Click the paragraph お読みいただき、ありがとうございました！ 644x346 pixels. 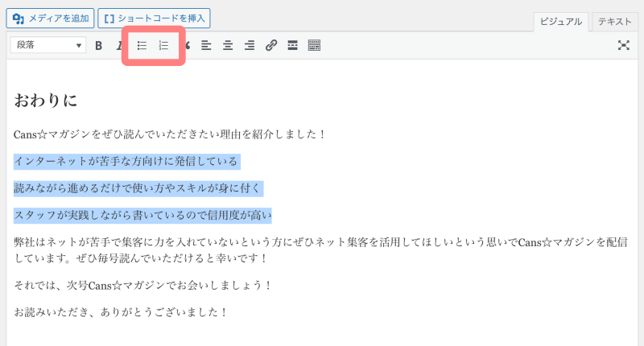[x=122, y=311]
